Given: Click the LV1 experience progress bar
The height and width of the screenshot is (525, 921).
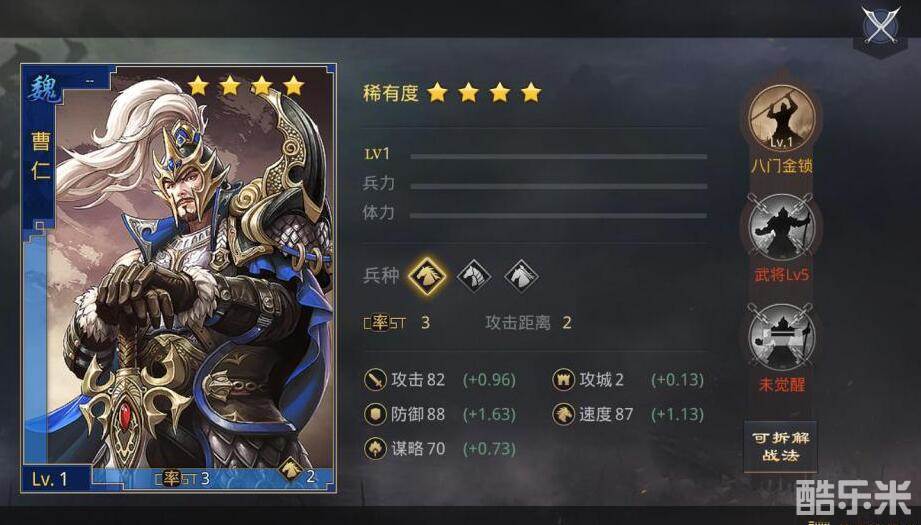Looking at the screenshot, I should pos(559,157).
